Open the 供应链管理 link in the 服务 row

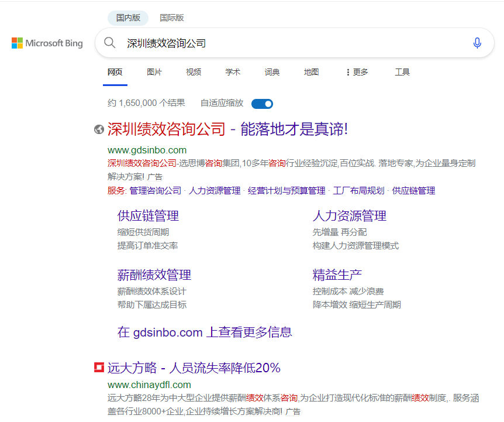pyautogui.click(x=413, y=191)
